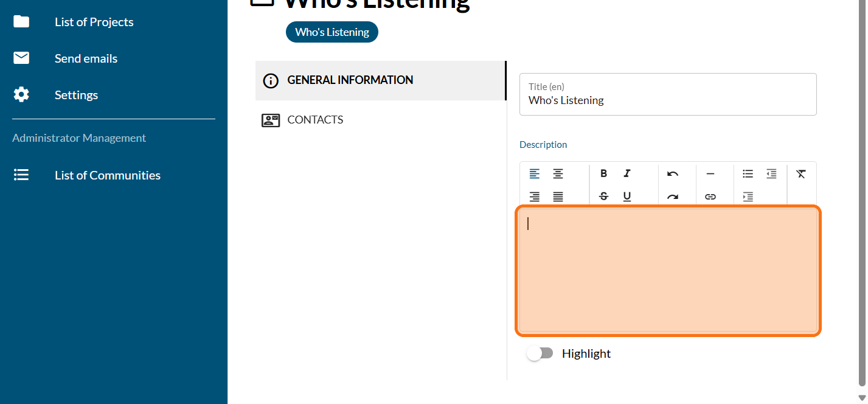Toggle the Highlight switch
This screenshot has height=404, width=868.
(540, 353)
